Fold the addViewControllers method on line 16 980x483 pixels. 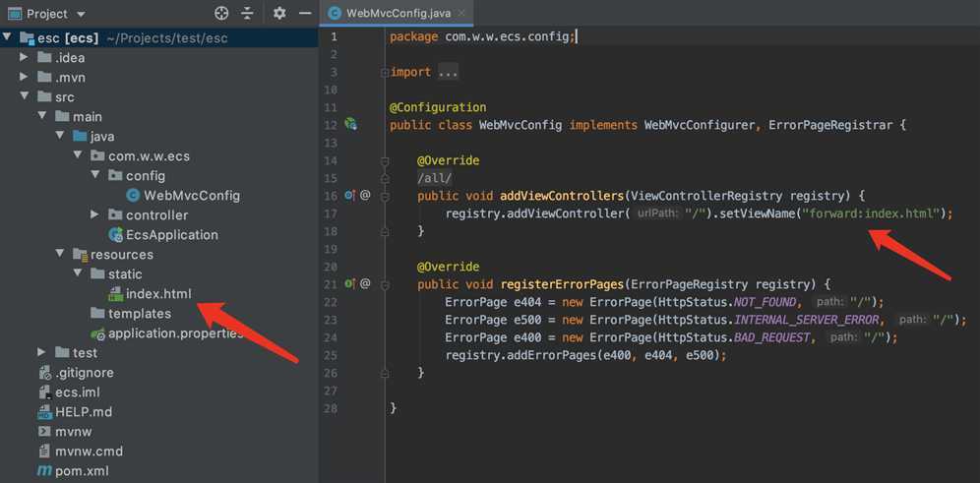(x=385, y=196)
